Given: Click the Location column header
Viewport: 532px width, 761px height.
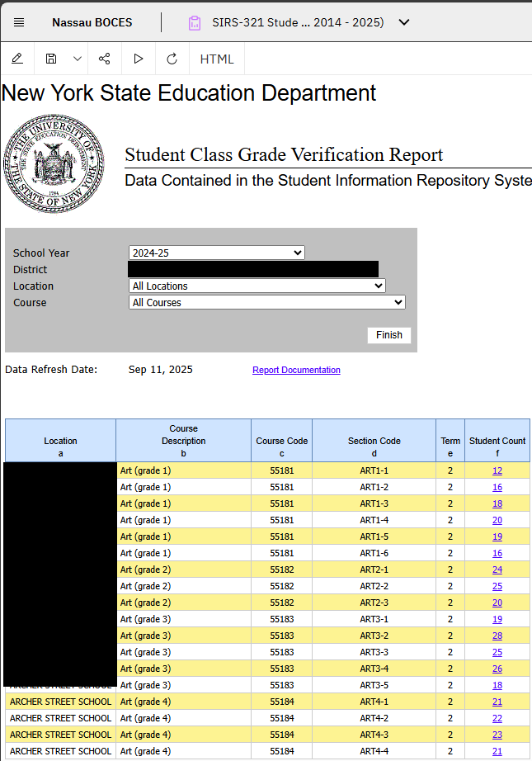Looking at the screenshot, I should [x=60, y=441].
